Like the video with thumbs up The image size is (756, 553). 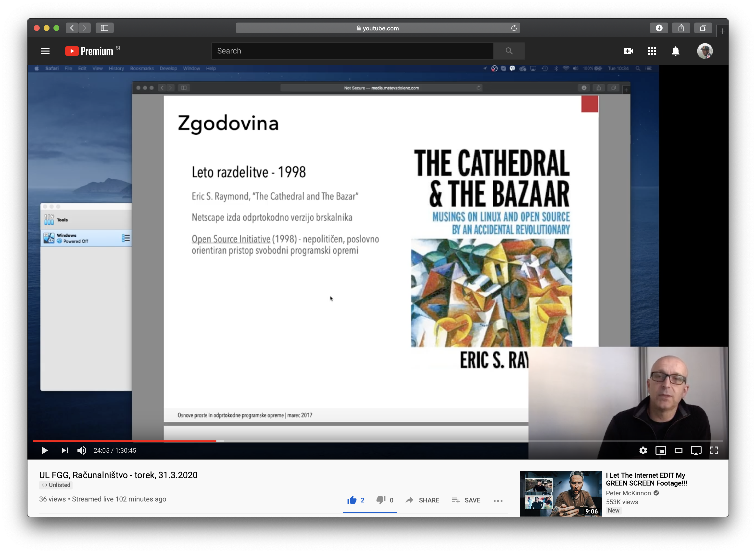(355, 500)
